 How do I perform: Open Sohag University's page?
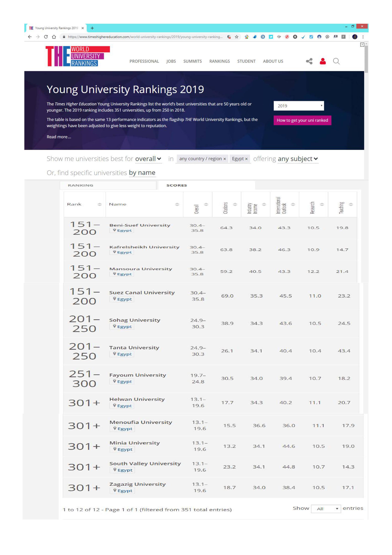click(x=135, y=320)
